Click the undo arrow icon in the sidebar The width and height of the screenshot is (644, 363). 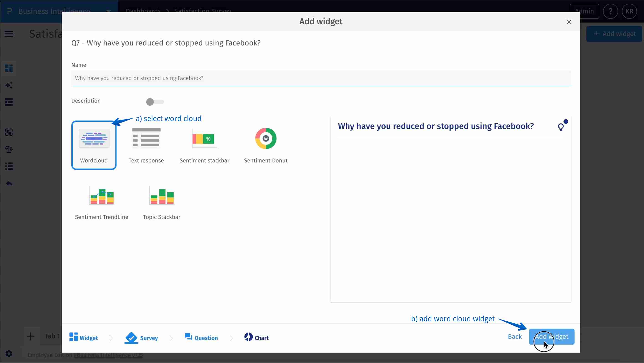pos(9,183)
